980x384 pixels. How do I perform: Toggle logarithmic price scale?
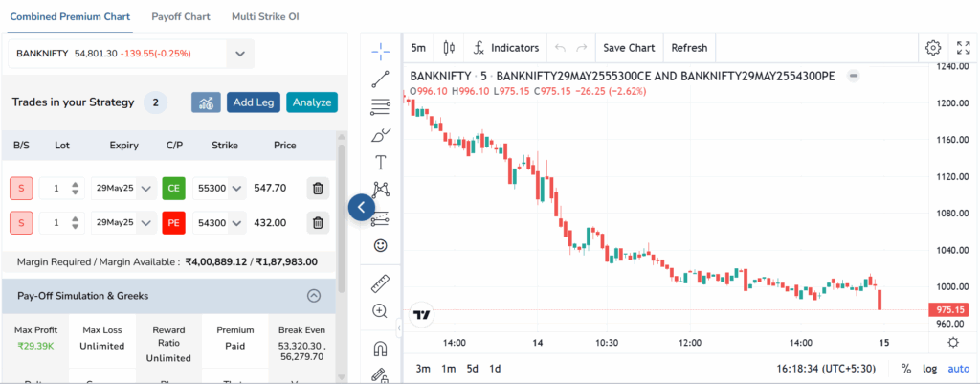point(930,369)
